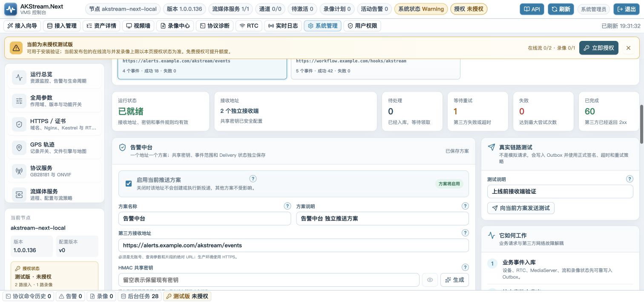Click the page vertical scrollbar
The image size is (644, 302).
point(641,124)
